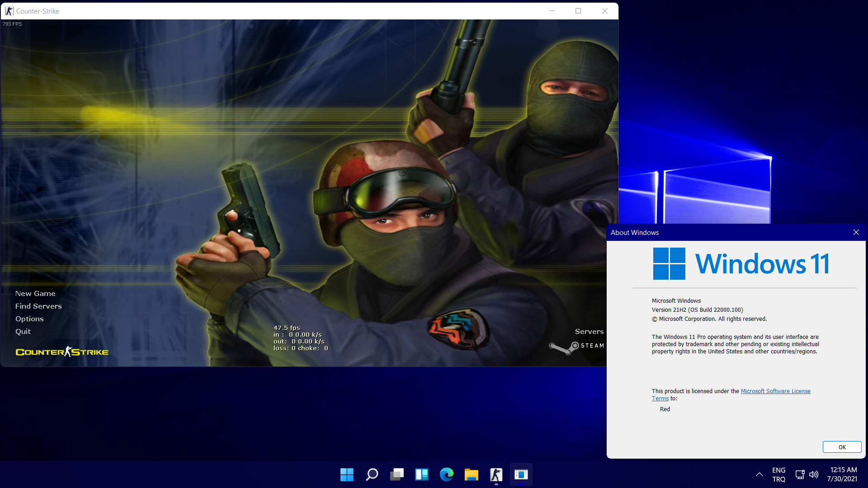
Task: Click the network tray icon
Action: click(x=800, y=474)
